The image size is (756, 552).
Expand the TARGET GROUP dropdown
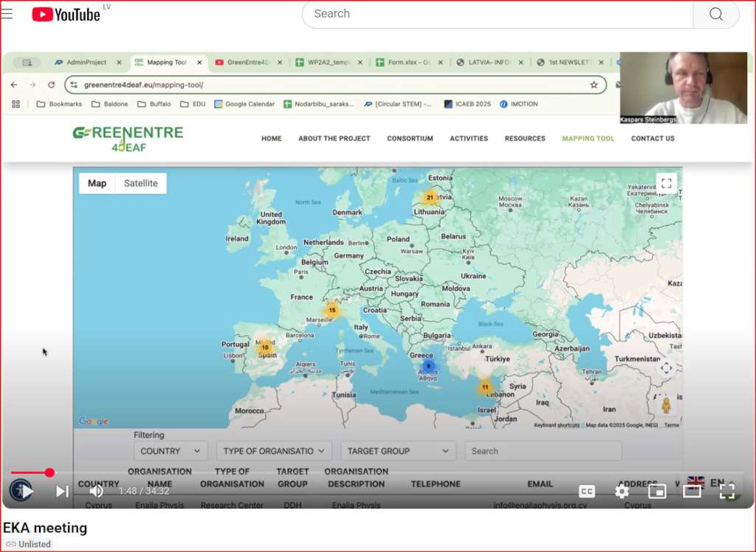point(398,451)
